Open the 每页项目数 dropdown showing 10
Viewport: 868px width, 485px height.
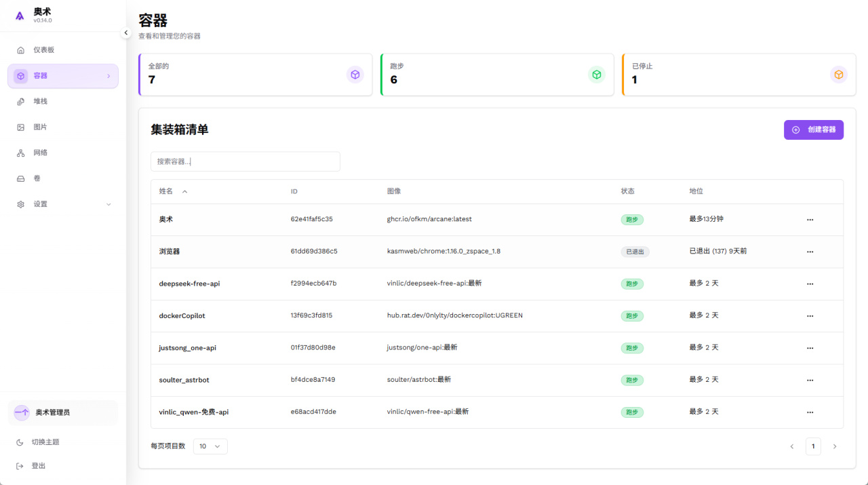click(x=210, y=446)
